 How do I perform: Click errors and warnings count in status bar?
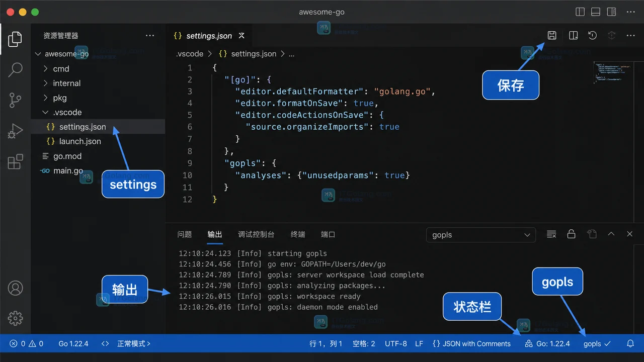coord(26,344)
